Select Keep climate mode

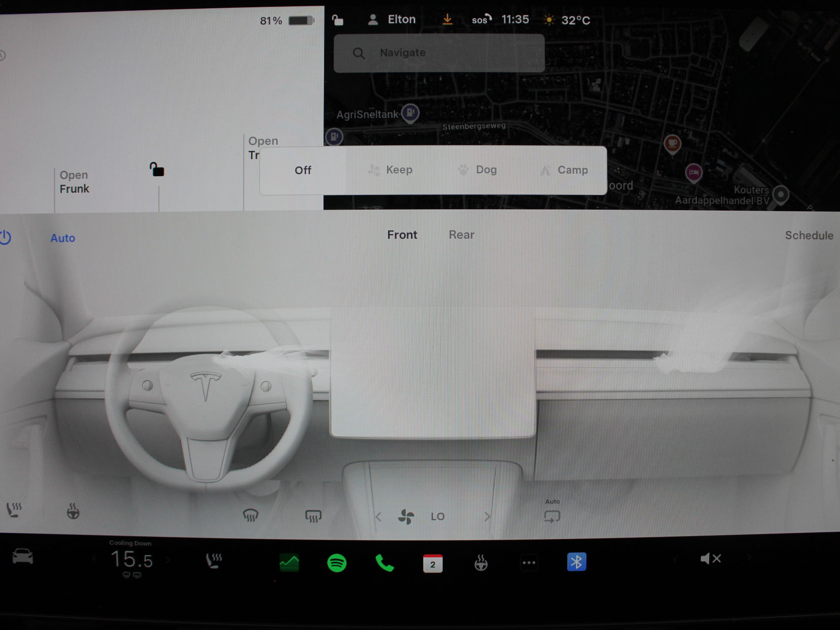click(390, 170)
